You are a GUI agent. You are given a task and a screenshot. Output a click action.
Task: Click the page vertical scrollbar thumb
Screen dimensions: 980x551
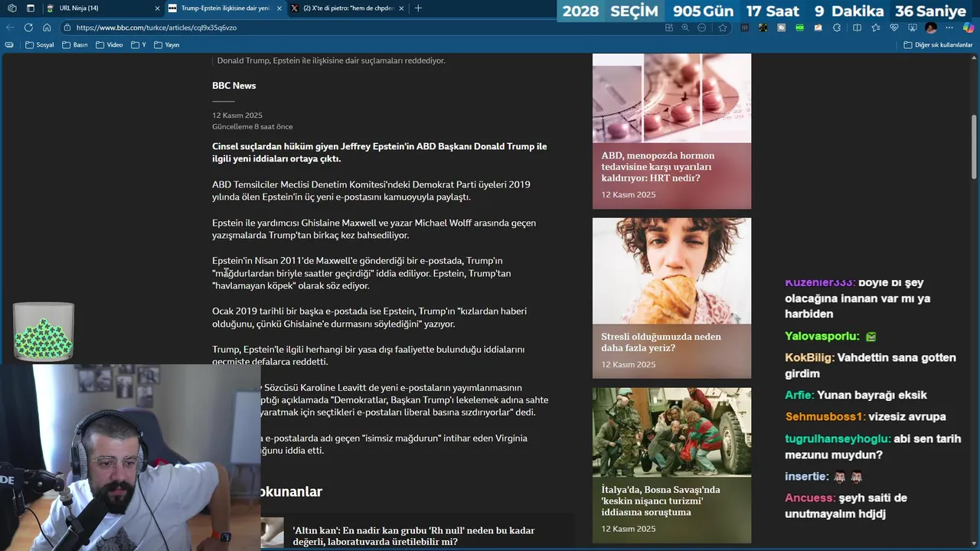point(974,147)
